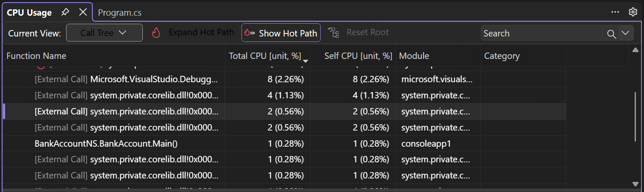Screen dimensions: 644x192
Task: Click the search magnifying glass icon
Action: (x=611, y=34)
